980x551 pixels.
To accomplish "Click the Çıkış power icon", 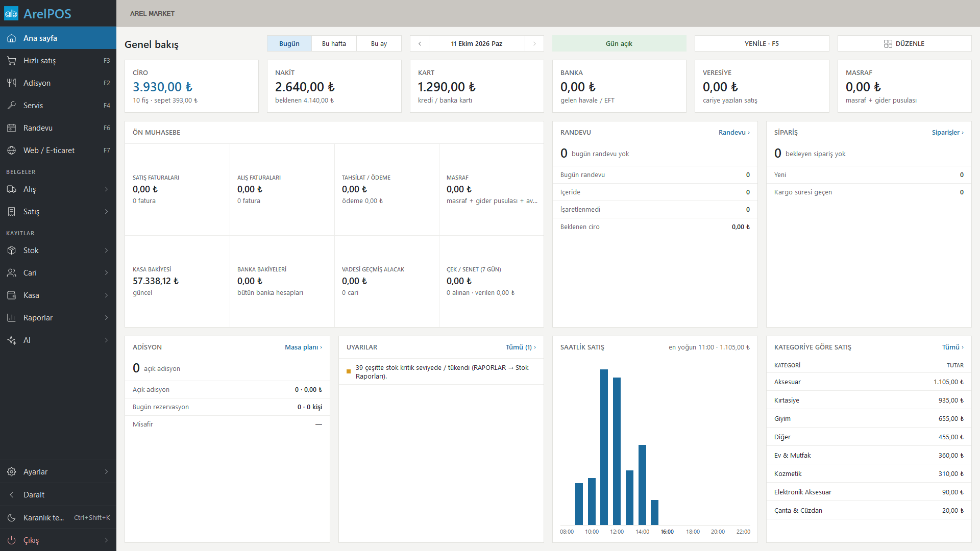I will [x=11, y=540].
